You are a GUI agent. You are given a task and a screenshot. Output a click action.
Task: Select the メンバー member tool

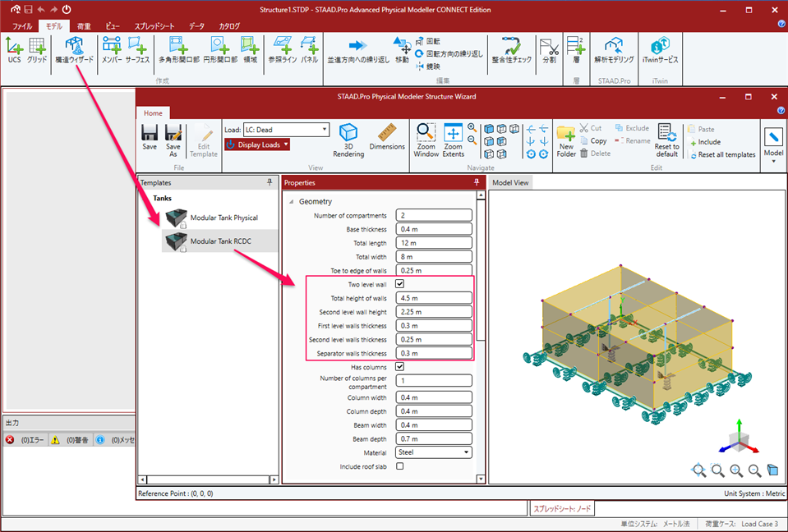tap(112, 50)
